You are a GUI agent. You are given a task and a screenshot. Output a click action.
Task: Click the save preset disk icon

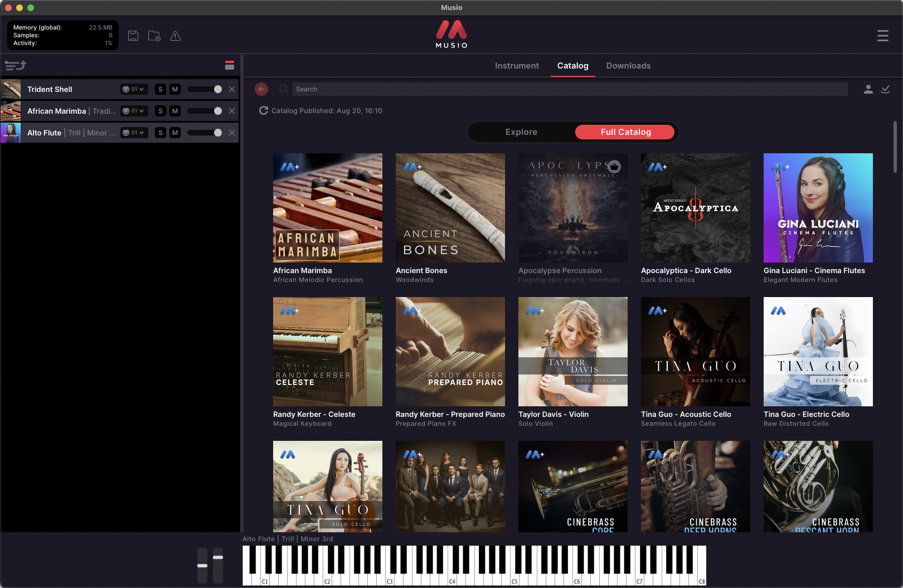pos(133,36)
